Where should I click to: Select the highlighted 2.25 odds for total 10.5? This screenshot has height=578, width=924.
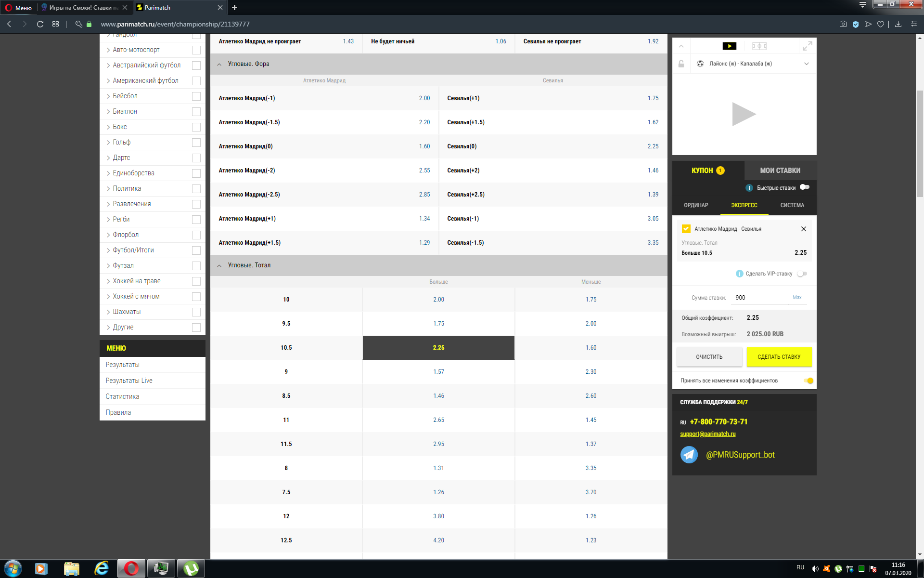438,348
